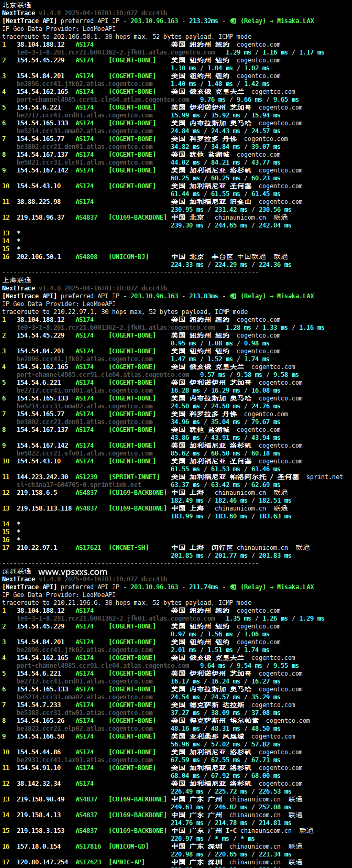Select IP address 219.158.98.49
This screenshot has width=352, height=868.
pos(41,799)
